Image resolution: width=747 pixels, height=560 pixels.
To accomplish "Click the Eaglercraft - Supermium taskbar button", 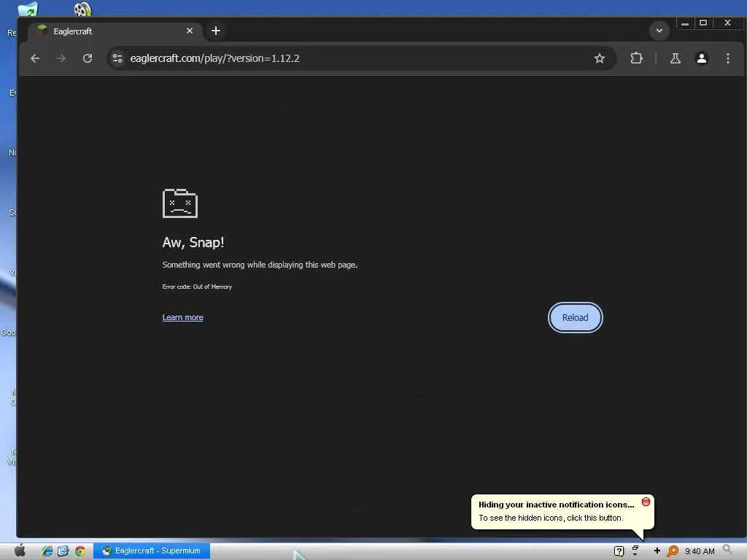I will [152, 551].
